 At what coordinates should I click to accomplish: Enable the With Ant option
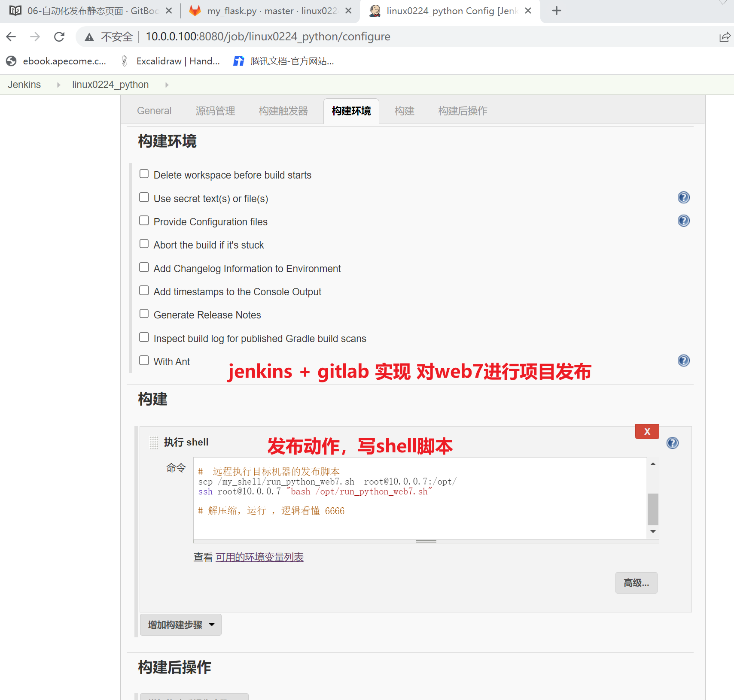coord(144,361)
